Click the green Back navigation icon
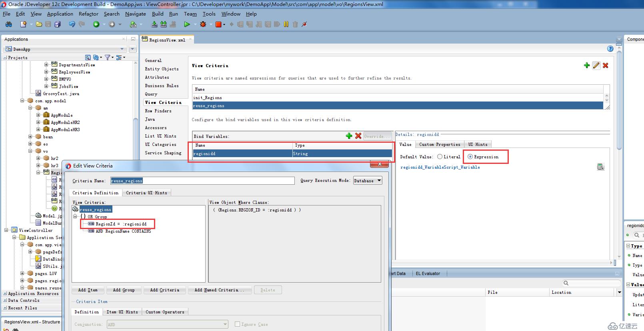 [x=96, y=24]
